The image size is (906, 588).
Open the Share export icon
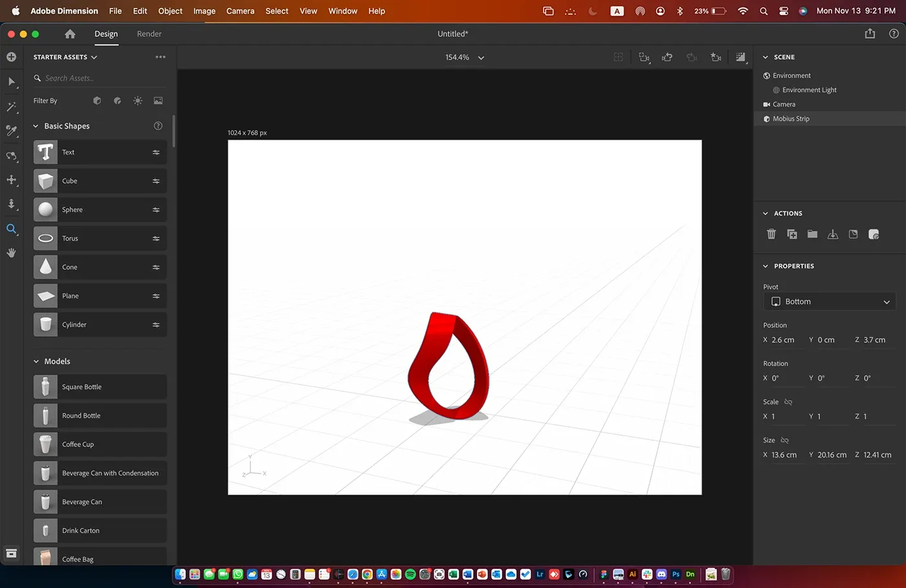click(x=870, y=34)
